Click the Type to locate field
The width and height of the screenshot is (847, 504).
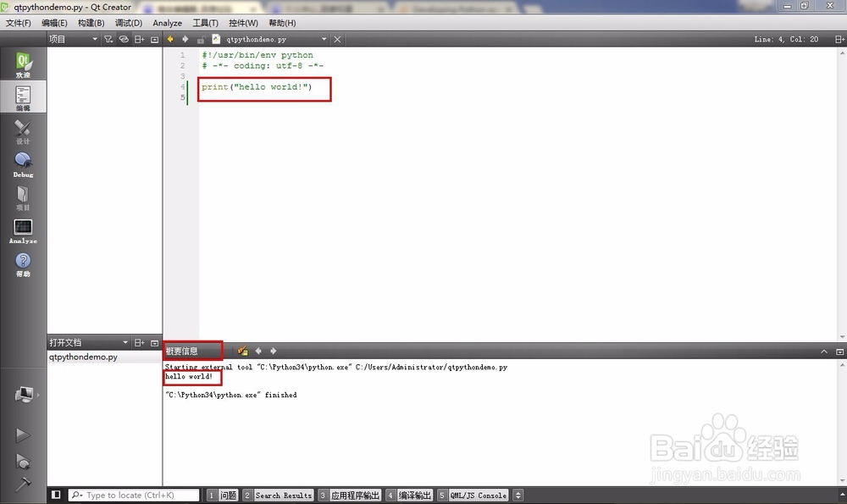tap(134, 495)
